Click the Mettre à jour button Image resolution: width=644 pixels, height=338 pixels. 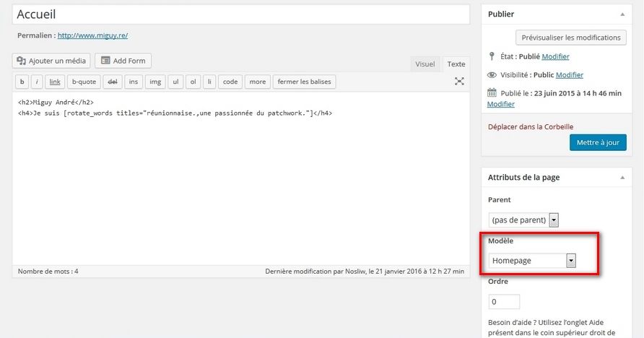point(597,142)
